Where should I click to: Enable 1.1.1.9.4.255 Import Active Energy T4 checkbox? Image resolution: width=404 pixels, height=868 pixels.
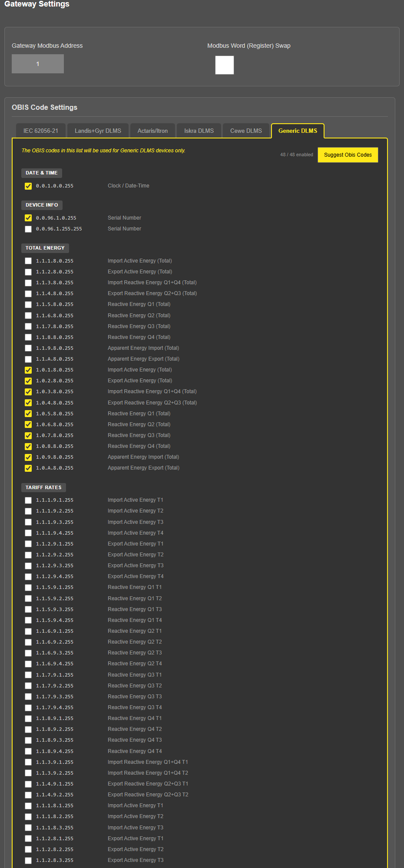click(28, 533)
